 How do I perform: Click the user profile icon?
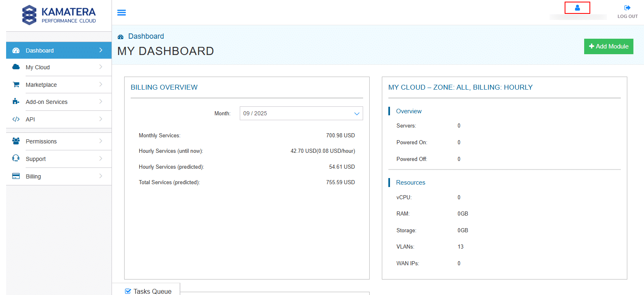click(x=577, y=8)
